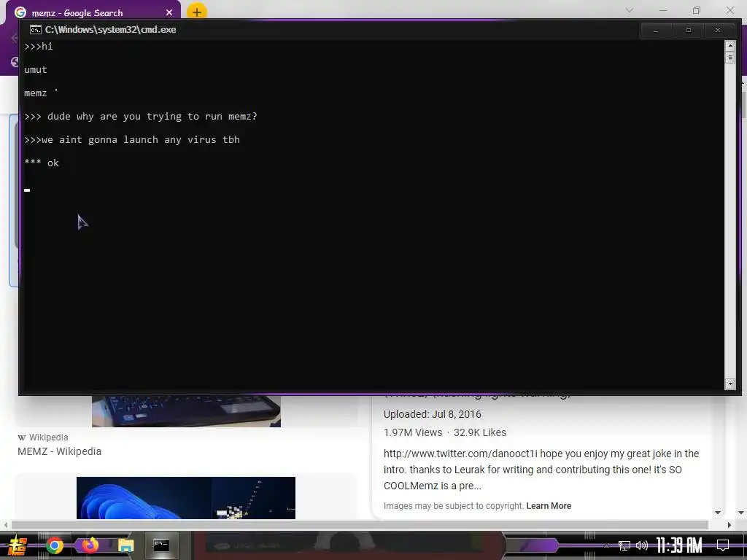The width and height of the screenshot is (747, 560).
Task: Click the Chrome tab search dropdown arrow
Action: tap(630, 10)
